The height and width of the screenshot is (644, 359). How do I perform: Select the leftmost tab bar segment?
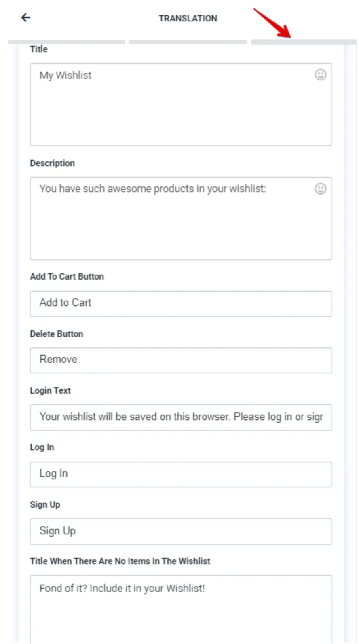67,42
